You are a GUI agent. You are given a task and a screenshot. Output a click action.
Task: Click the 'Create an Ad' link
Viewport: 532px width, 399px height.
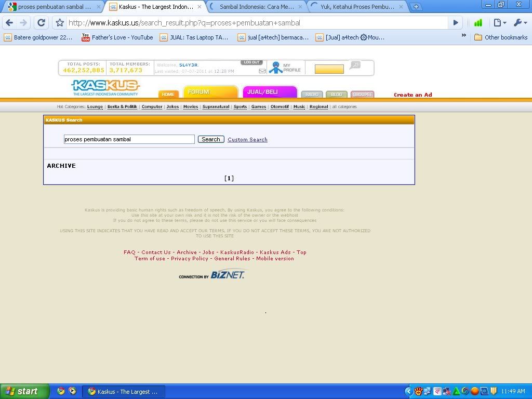click(413, 95)
